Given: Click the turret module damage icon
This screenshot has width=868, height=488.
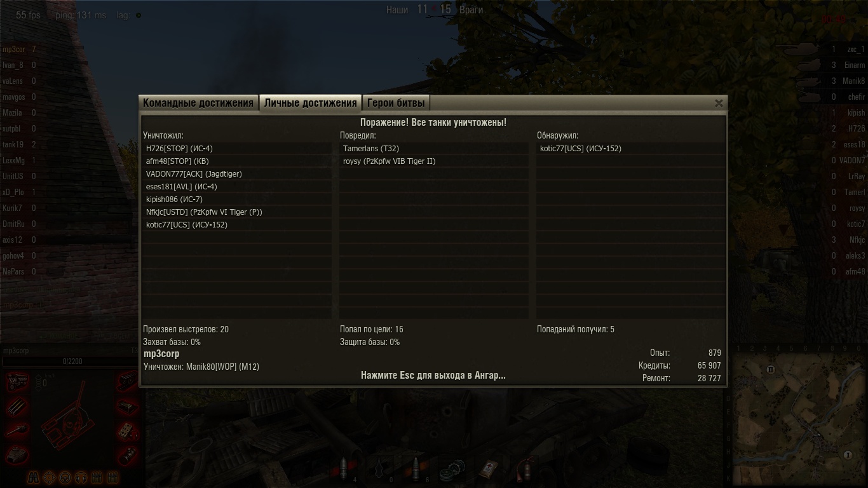Looking at the screenshot, I should tap(17, 455).
